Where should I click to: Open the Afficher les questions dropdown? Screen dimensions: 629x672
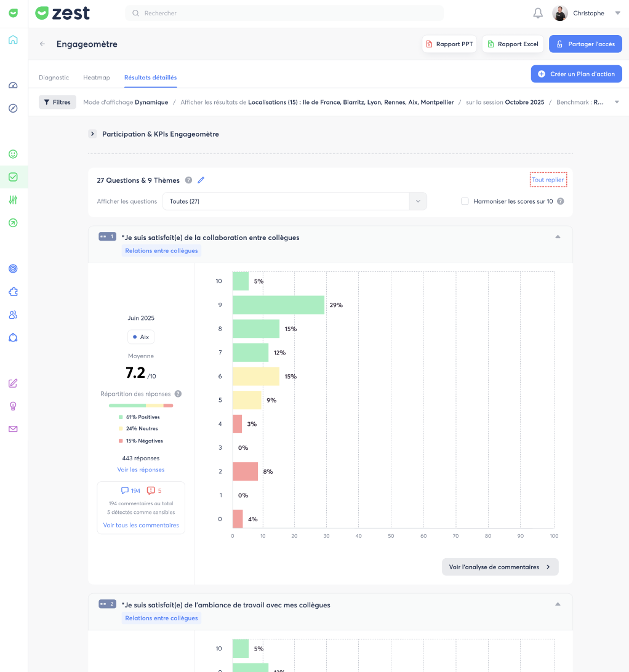coord(295,201)
